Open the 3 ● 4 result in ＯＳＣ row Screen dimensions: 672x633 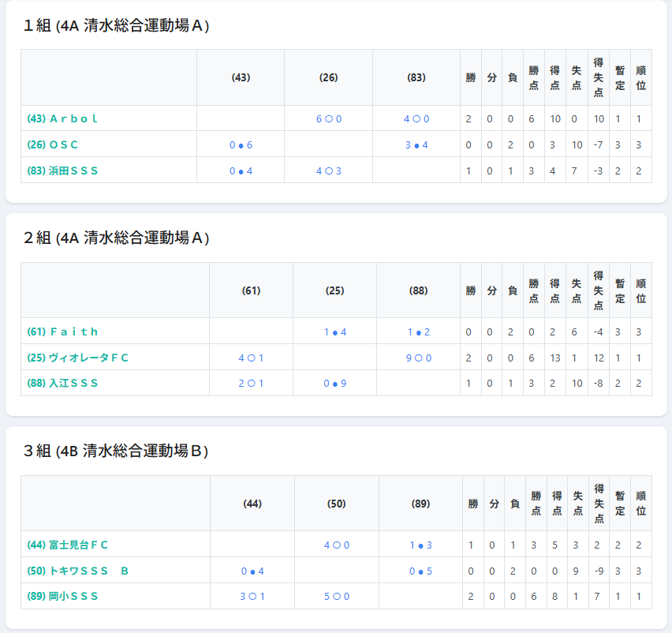click(x=416, y=144)
